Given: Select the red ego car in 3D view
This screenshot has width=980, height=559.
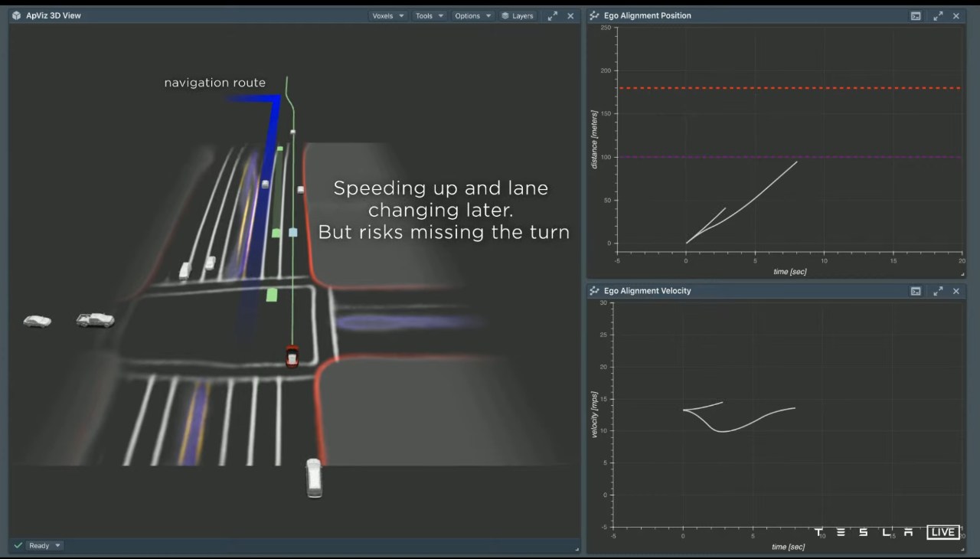Looking at the screenshot, I should click(x=292, y=357).
